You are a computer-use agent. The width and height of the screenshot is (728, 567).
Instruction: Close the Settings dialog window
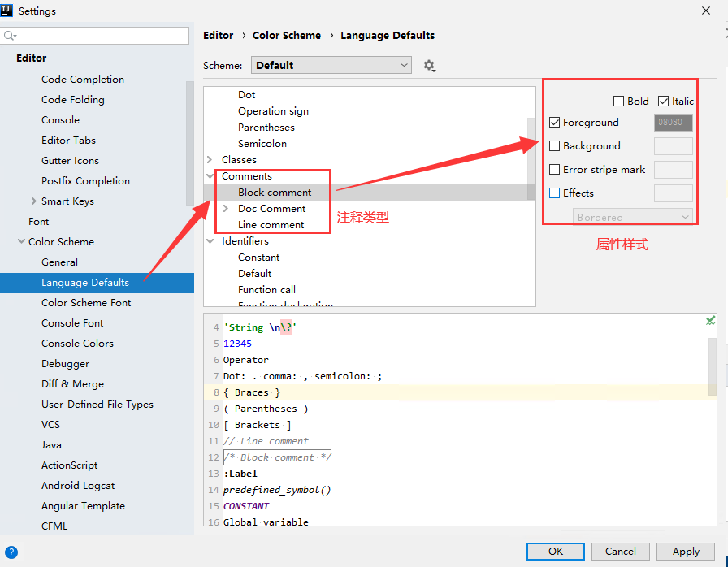pyautogui.click(x=706, y=11)
